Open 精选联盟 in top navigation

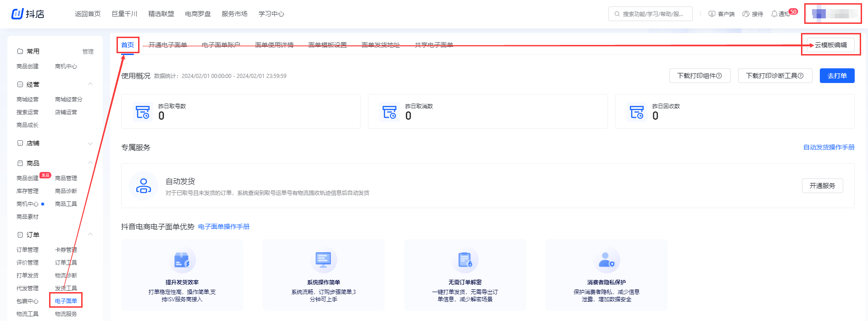coord(161,14)
